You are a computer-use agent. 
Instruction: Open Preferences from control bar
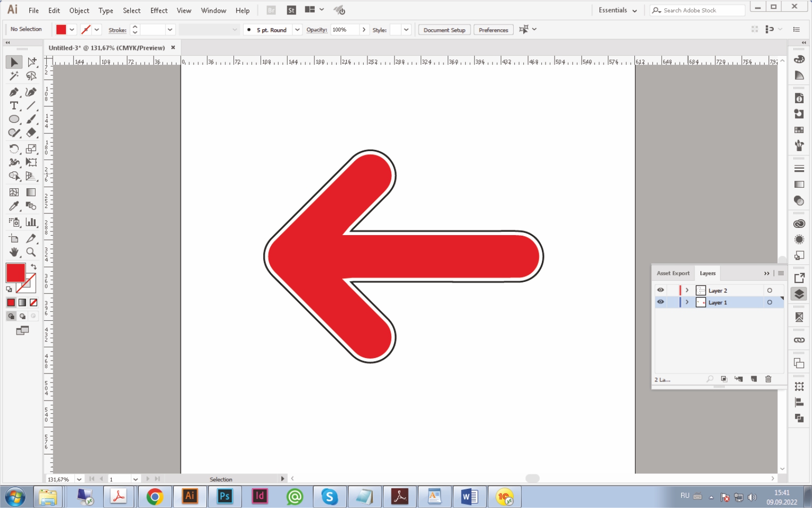point(493,30)
